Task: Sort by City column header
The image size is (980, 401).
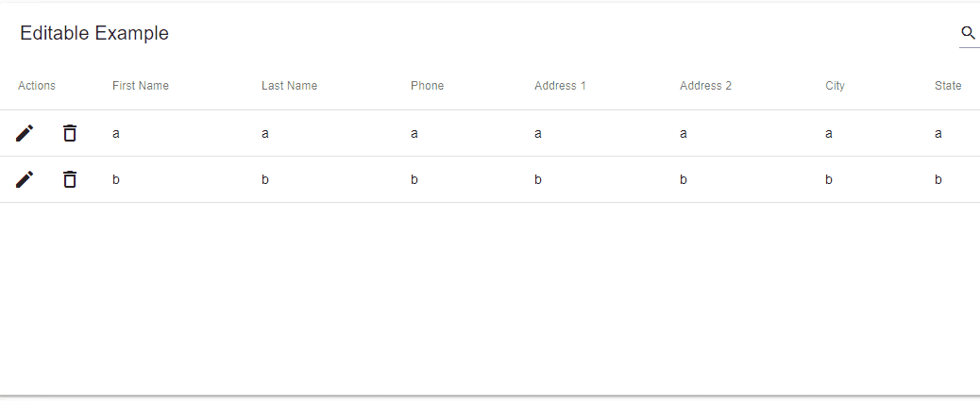Action: (835, 86)
